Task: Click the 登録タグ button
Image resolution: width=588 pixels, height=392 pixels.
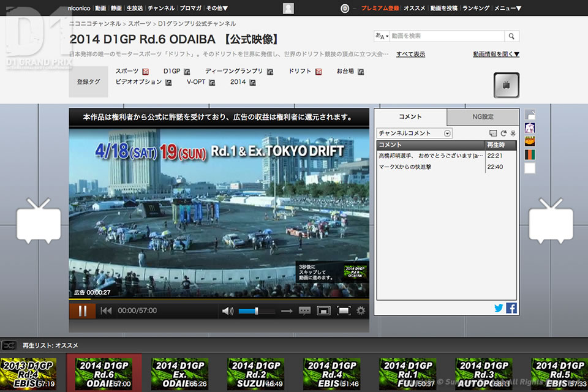Action: click(88, 82)
